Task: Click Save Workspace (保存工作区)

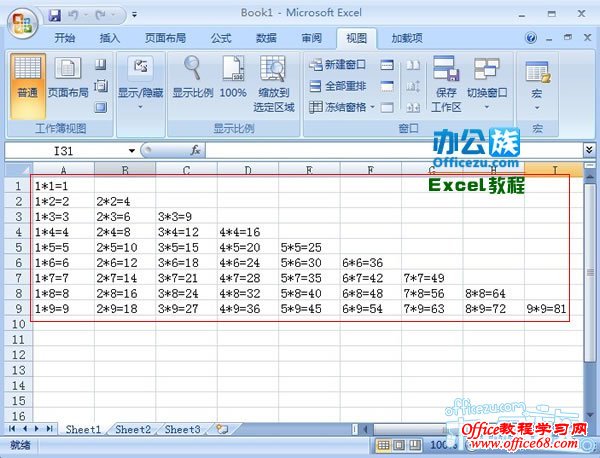Action: 446,84
